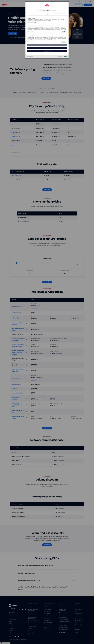Click the Twilio logo in the header
The width and height of the screenshot is (94, 644).
pyautogui.click(x=5, y=5)
